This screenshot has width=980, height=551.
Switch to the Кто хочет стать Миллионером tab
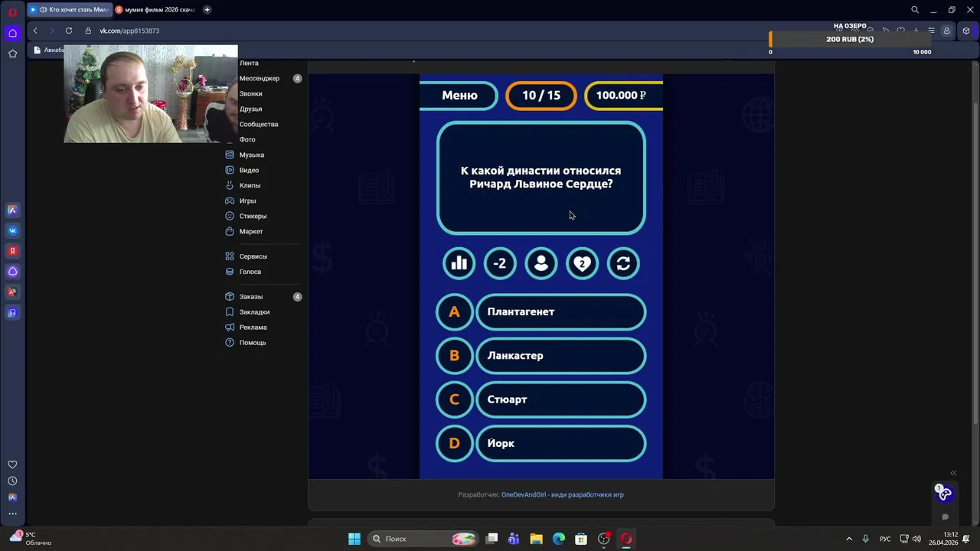click(70, 10)
